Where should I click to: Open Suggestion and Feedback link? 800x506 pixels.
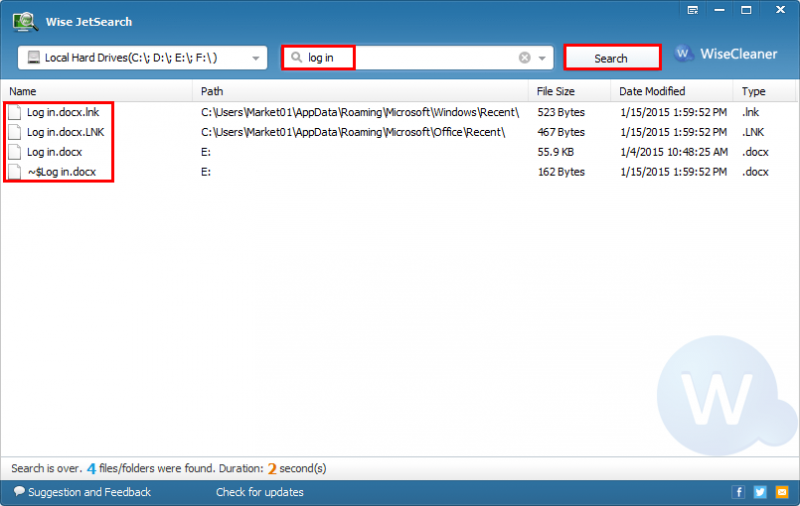point(89,492)
